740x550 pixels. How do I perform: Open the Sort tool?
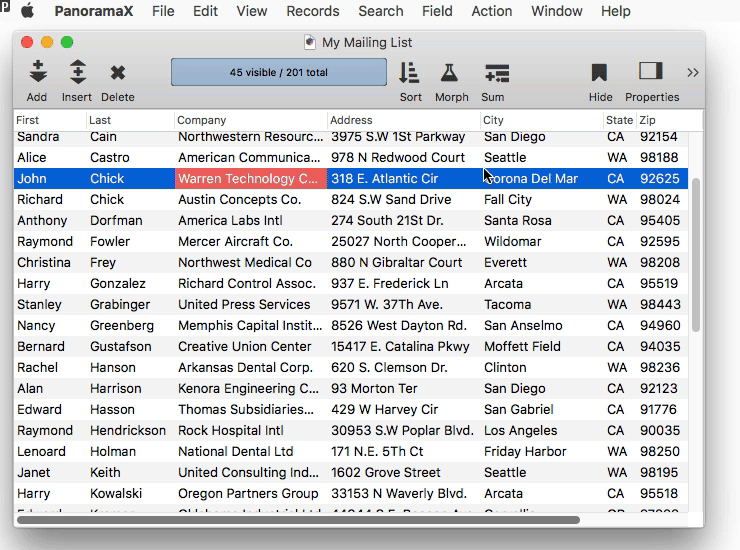[410, 73]
